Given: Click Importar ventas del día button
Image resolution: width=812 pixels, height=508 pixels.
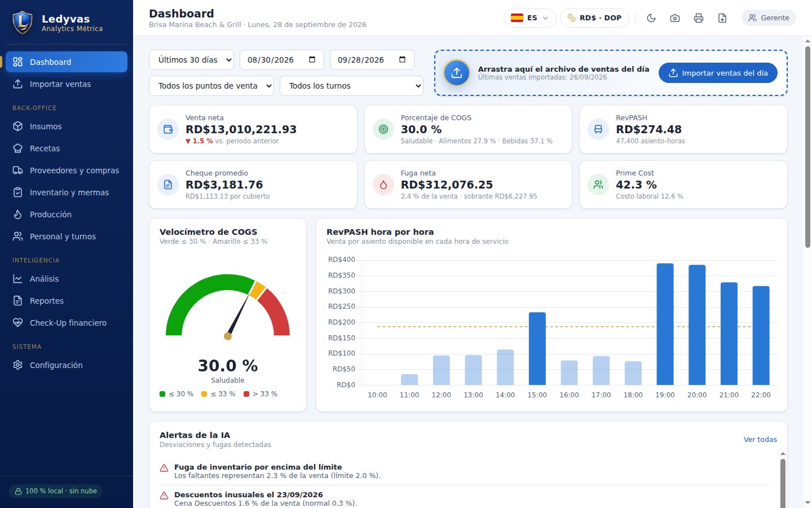Looking at the screenshot, I should tap(718, 73).
